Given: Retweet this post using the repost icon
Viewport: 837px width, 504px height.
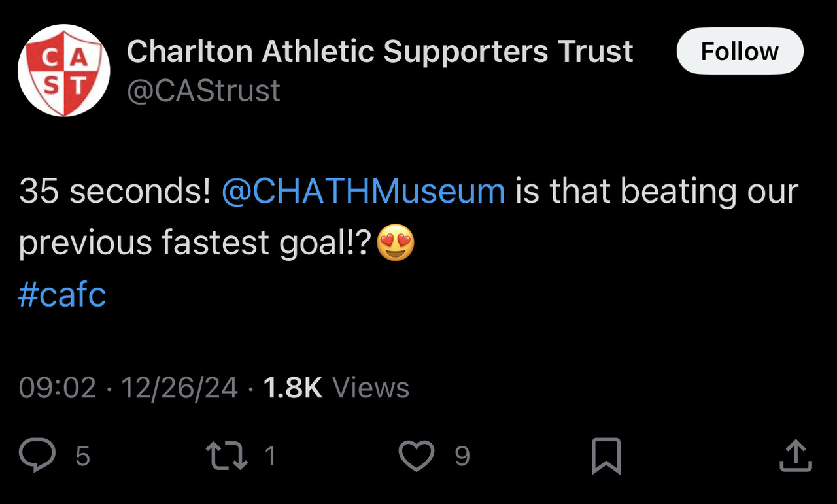Looking at the screenshot, I should point(226,456).
